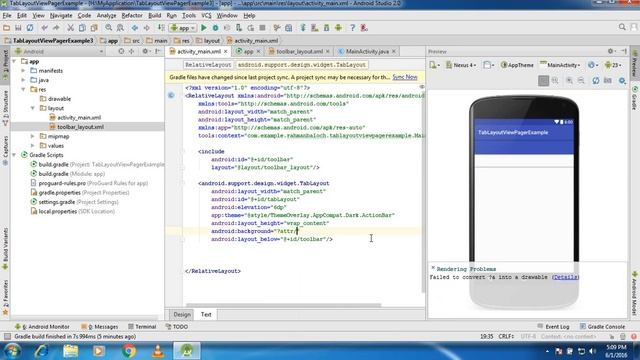Zoom in on the preview

point(569,80)
